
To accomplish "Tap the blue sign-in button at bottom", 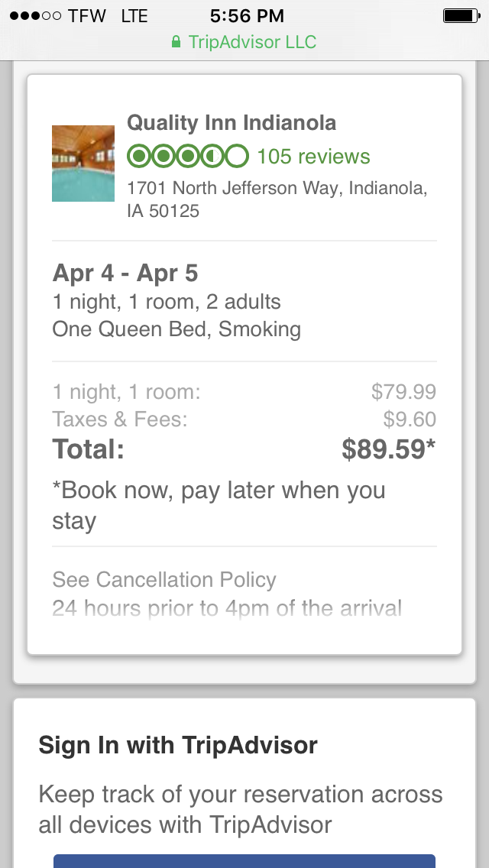I will pos(244,860).
